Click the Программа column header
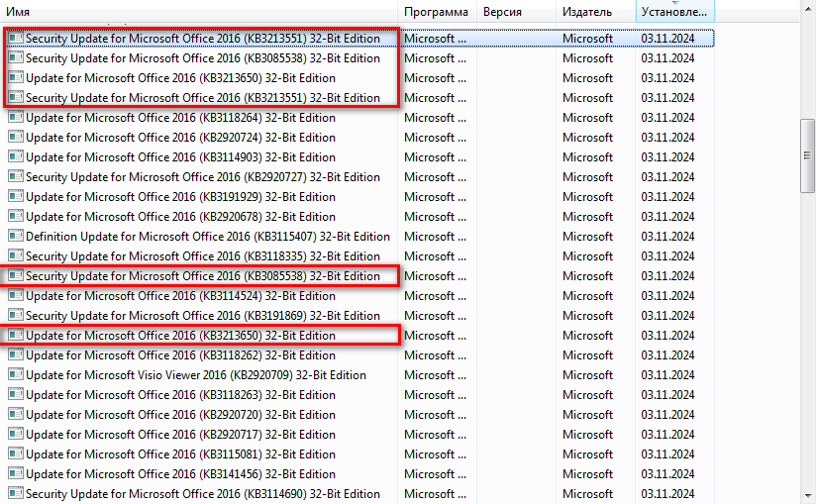 point(438,12)
